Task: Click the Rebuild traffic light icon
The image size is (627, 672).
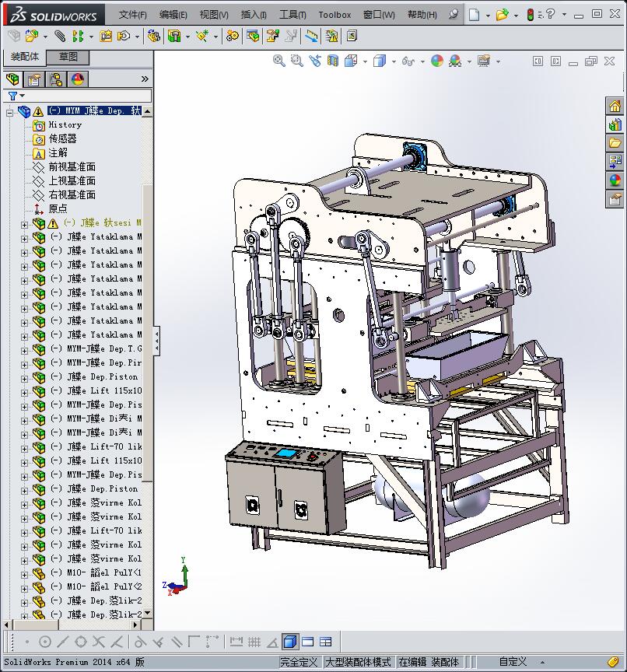Action: point(531,15)
